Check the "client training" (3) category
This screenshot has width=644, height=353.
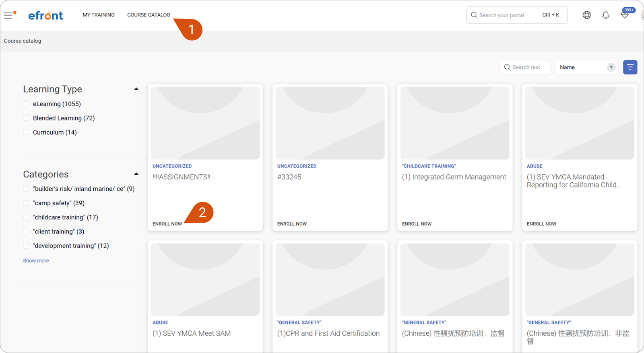(26, 232)
